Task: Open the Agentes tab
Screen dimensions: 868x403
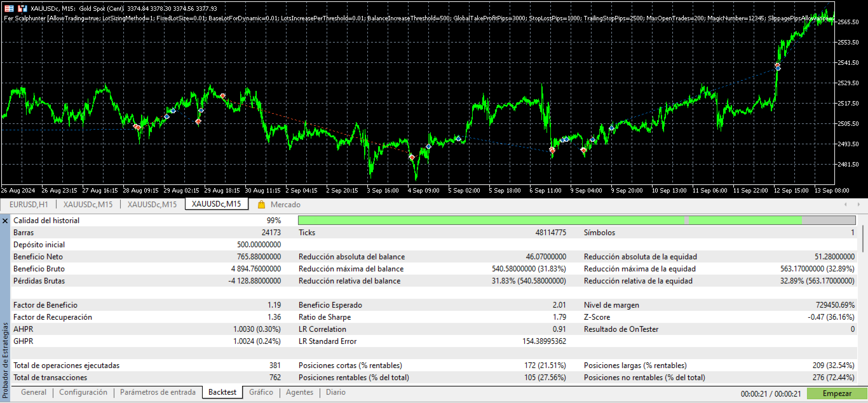Action: click(x=299, y=392)
